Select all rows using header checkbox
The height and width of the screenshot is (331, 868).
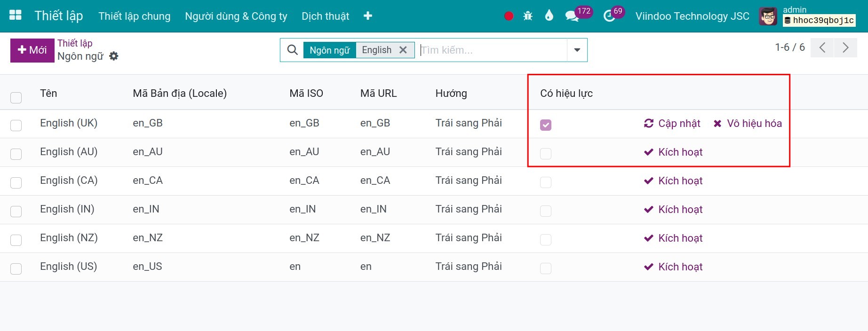[x=16, y=97]
